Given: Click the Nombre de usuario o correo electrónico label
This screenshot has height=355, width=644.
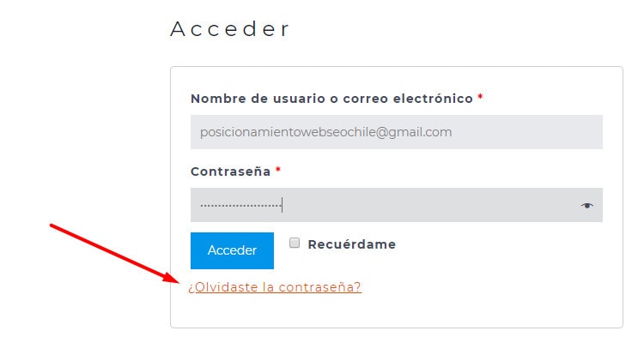Looking at the screenshot, I should [331, 99].
